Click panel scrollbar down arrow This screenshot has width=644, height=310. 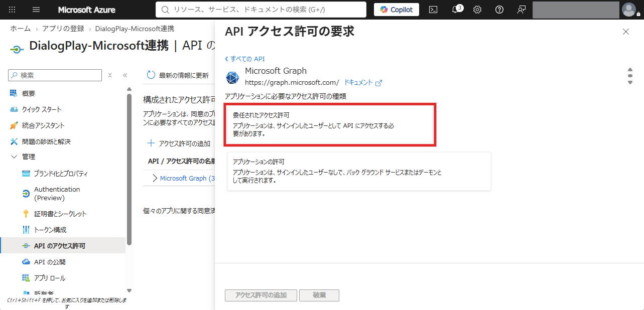pos(630,83)
